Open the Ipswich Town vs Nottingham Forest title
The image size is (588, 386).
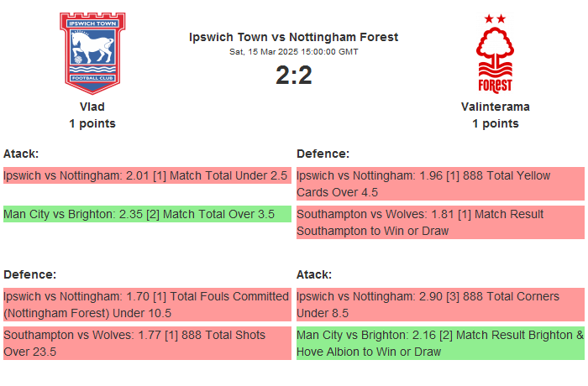(294, 37)
